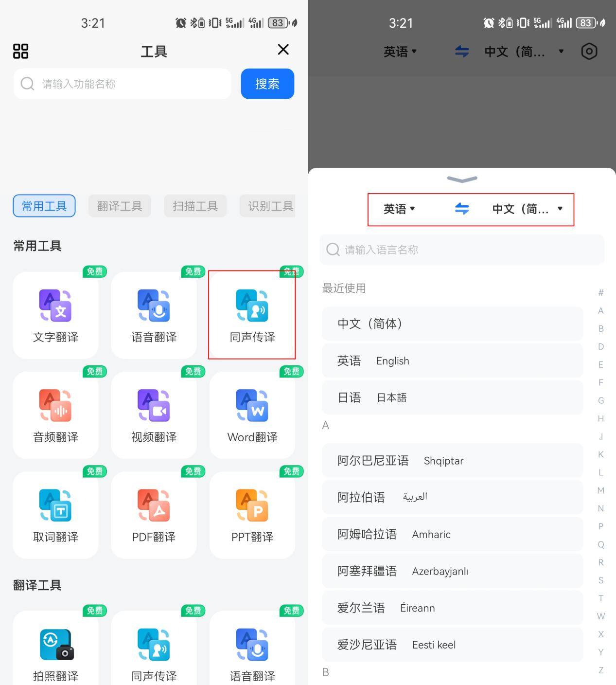This screenshot has width=616, height=685.
Task: Focus the 请输入语言名称 search field
Action: 462,250
